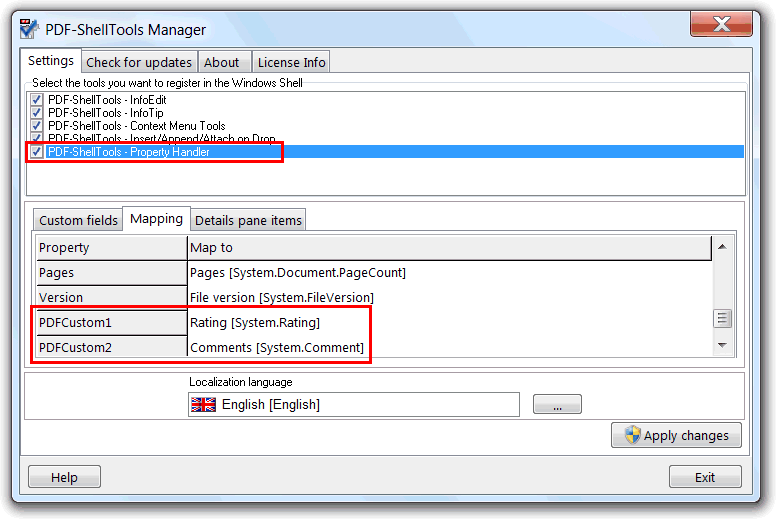
Task: Click the shield icon on Apply changes
Action: pos(632,435)
